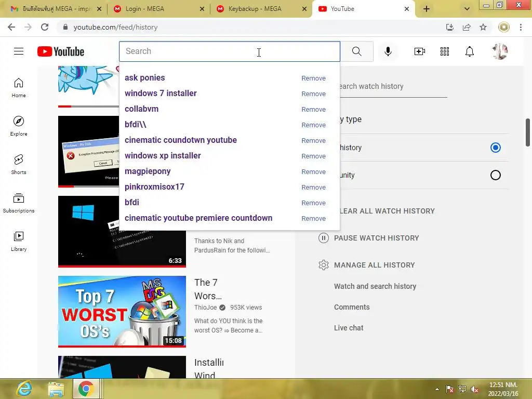Click the gear icon beside Manage All History
The width and height of the screenshot is (532, 399).
(323, 265)
